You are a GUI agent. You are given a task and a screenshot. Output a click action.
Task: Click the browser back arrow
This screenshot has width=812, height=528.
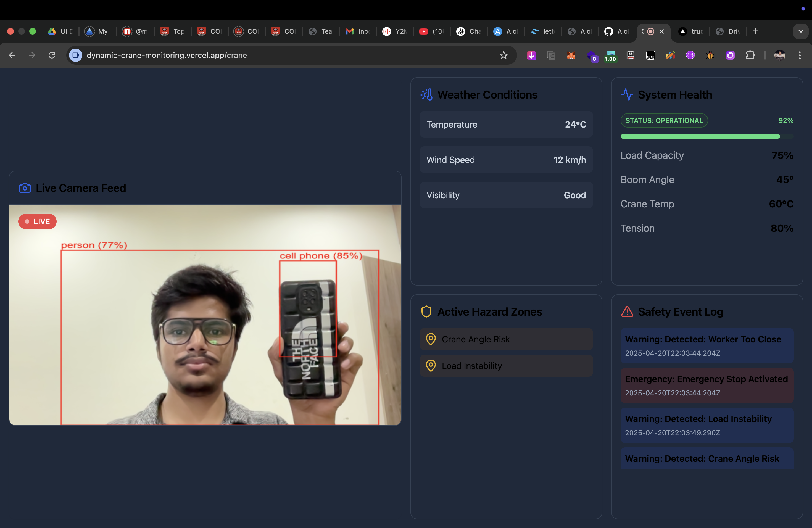[12, 55]
